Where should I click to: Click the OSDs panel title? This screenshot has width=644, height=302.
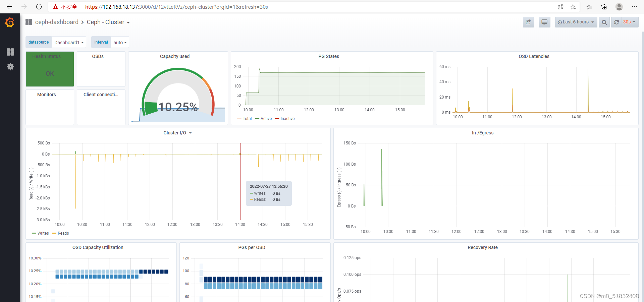coord(98,57)
